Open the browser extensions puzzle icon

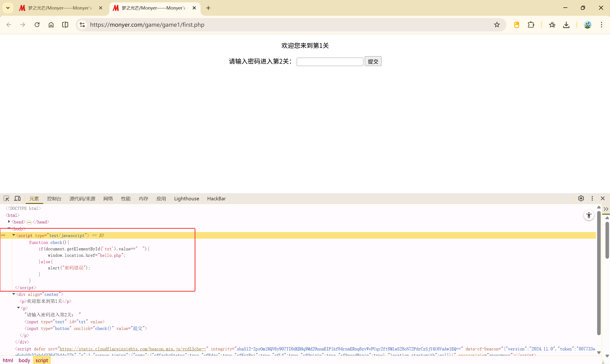tap(531, 25)
